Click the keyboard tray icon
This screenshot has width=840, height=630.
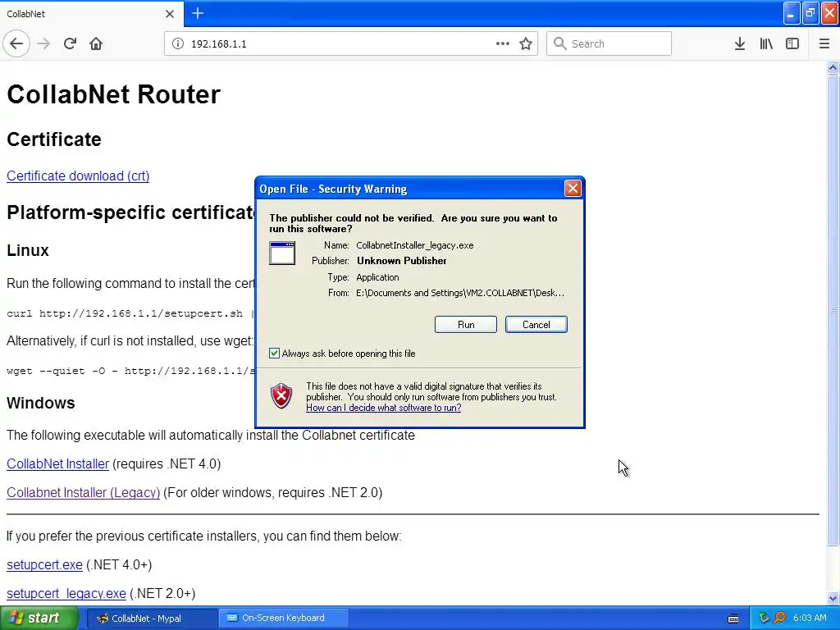click(733, 619)
